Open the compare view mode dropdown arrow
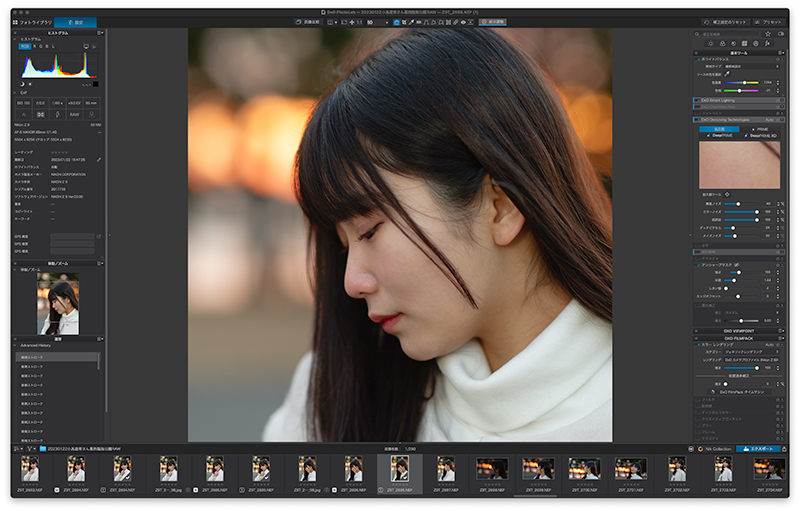 point(336,22)
